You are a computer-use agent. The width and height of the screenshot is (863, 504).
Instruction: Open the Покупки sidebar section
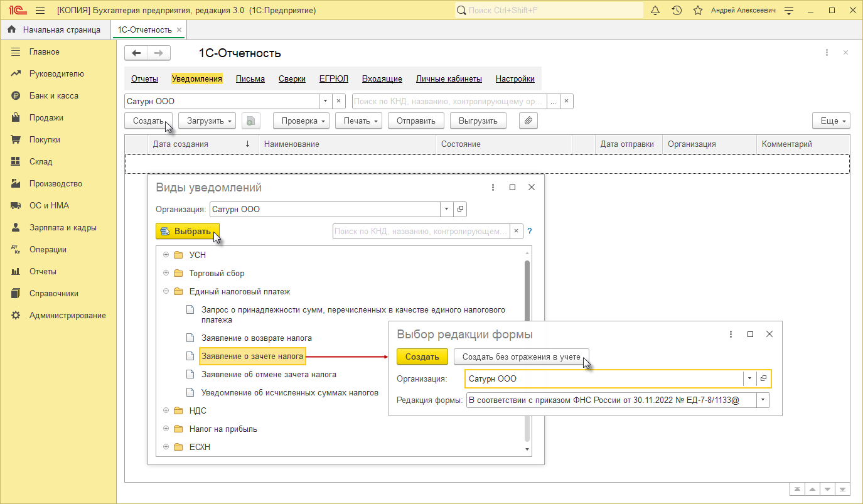point(45,140)
